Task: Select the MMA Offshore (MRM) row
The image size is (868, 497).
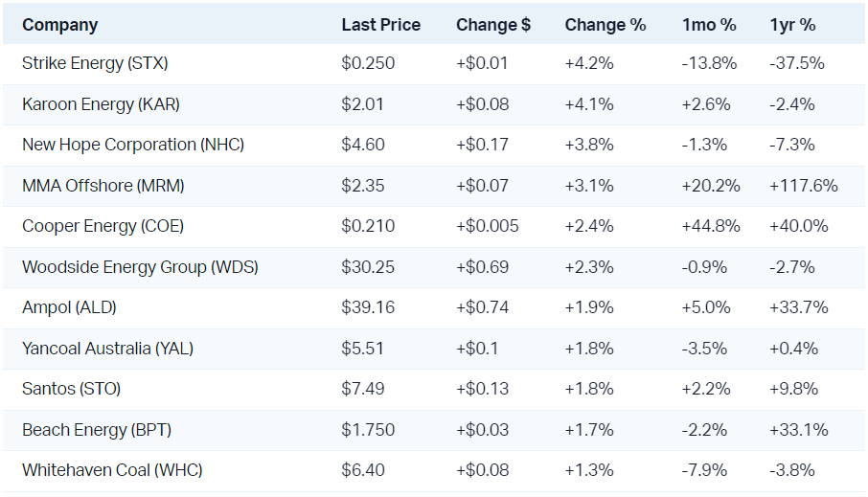Action: 103,186
